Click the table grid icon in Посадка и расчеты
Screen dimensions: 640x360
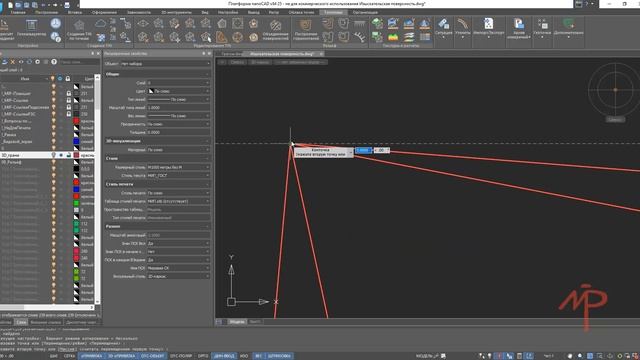click(424, 37)
